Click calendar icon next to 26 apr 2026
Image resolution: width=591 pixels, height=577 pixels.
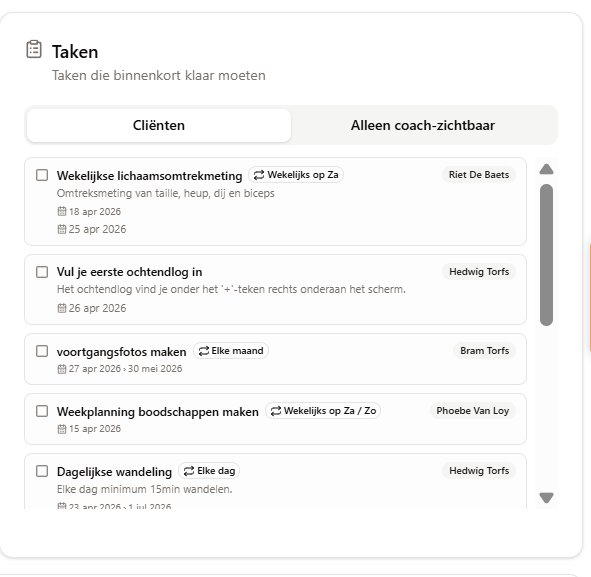62,308
